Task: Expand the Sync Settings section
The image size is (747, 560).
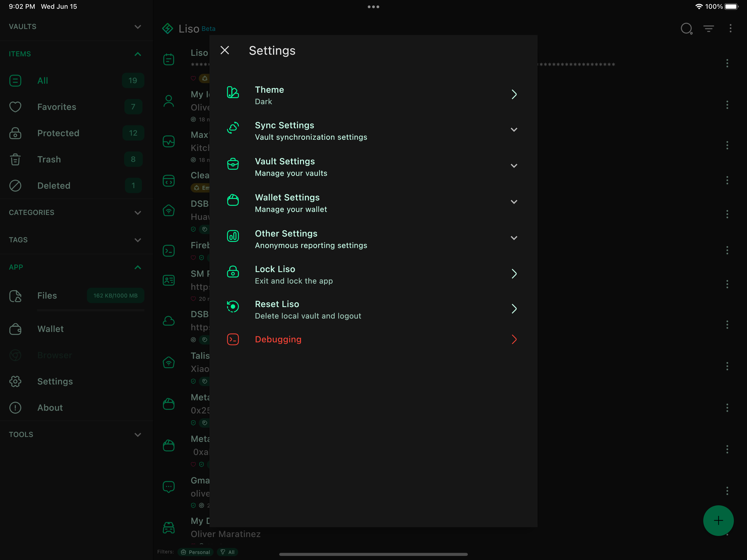Action: click(514, 130)
